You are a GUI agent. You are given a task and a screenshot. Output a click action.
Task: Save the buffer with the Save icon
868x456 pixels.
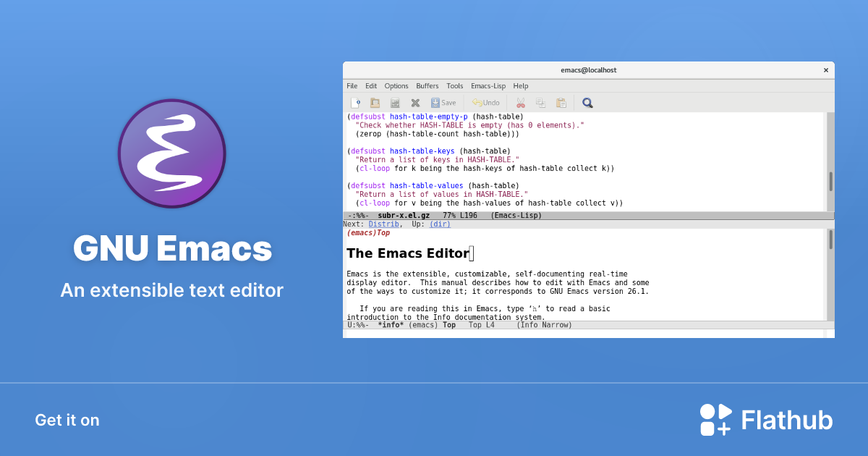coord(439,102)
